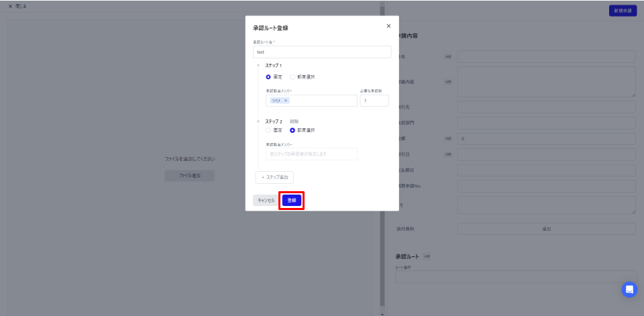Click the 詳細内容 text area in background
This screenshot has width=644, height=316.
[546, 82]
